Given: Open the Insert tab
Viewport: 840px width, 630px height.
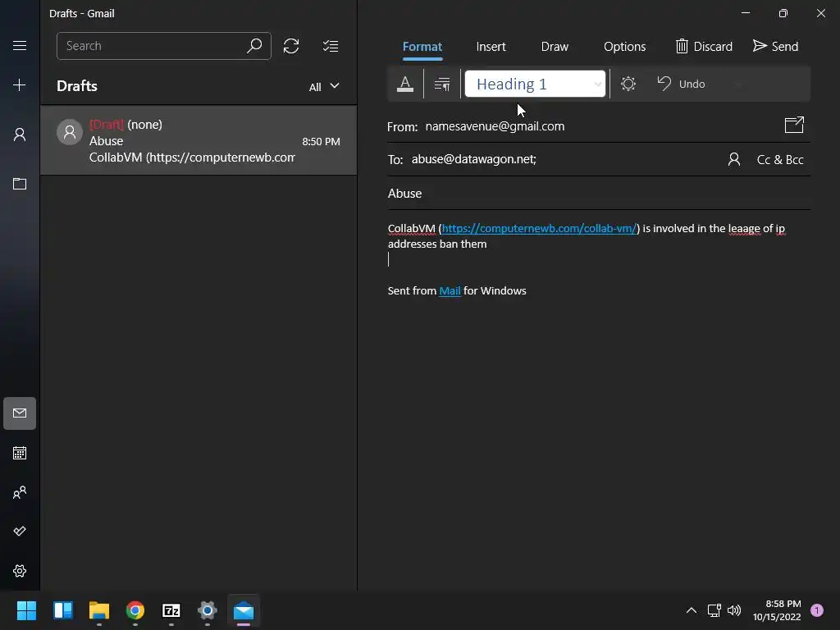Looking at the screenshot, I should (491, 47).
